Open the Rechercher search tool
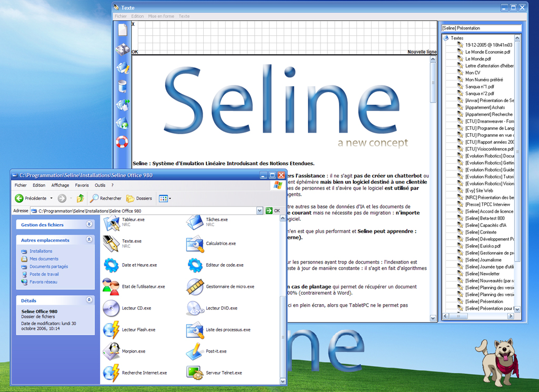Screen dimensions: 539x392 point(105,198)
